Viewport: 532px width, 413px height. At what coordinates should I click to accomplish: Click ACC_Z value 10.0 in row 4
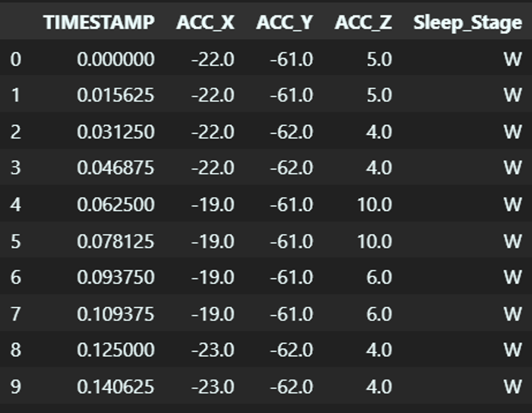point(375,205)
